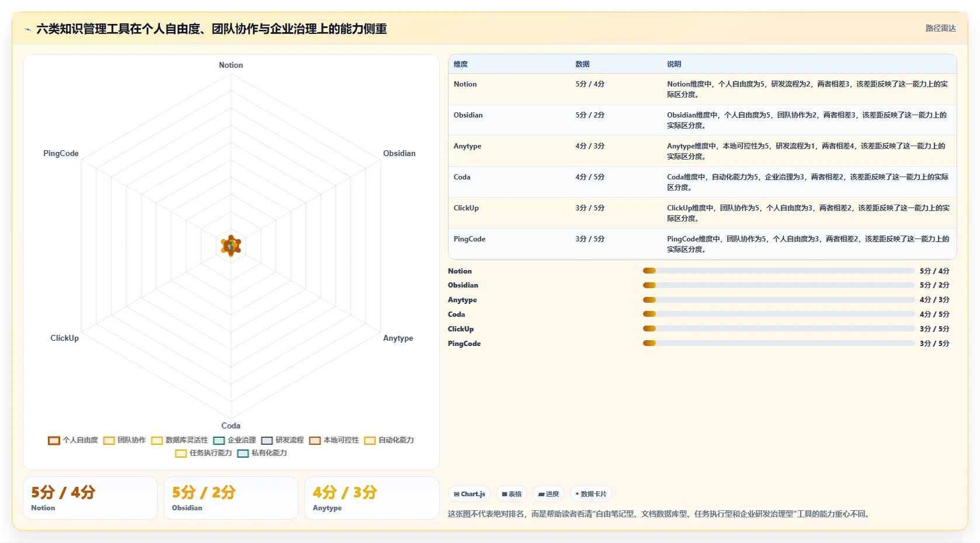
Task: Click the small icon before the page title
Action: tap(27, 29)
